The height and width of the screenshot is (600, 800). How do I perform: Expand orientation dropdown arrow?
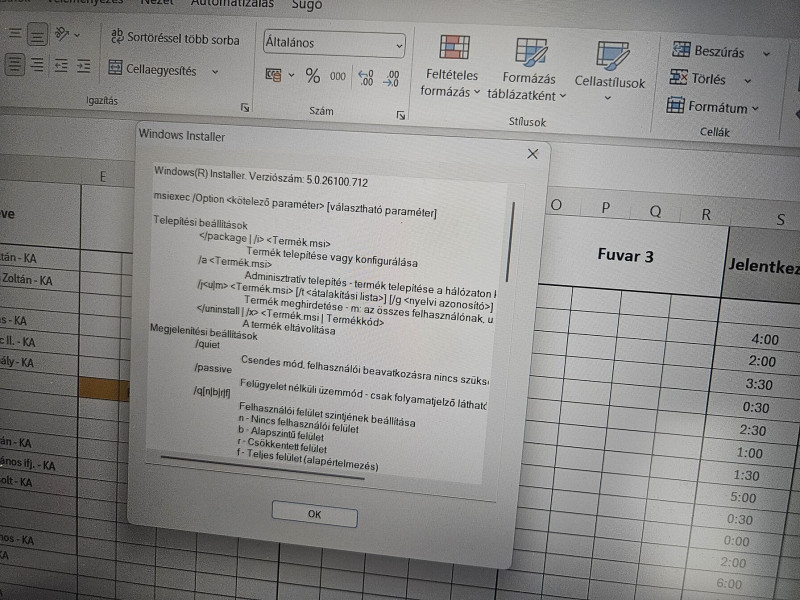click(77, 35)
